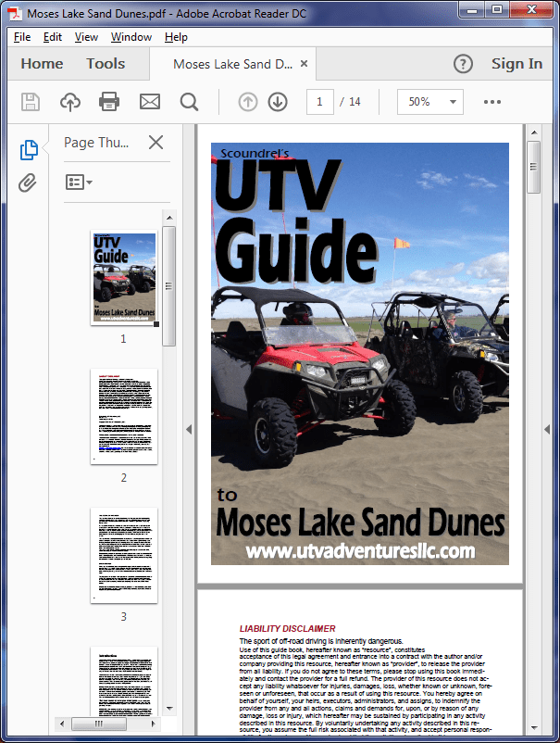Viewport: 560px width, 743px height.
Task: Click thumbnail panel scroll right arrow
Action: point(153,724)
